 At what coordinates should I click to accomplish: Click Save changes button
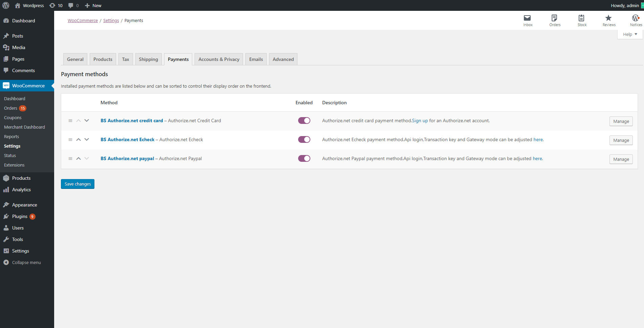point(77,184)
